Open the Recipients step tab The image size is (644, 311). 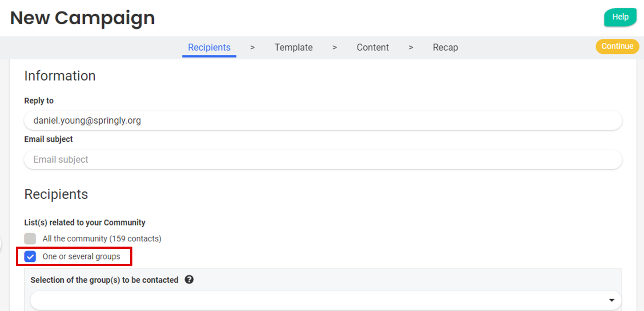(209, 47)
